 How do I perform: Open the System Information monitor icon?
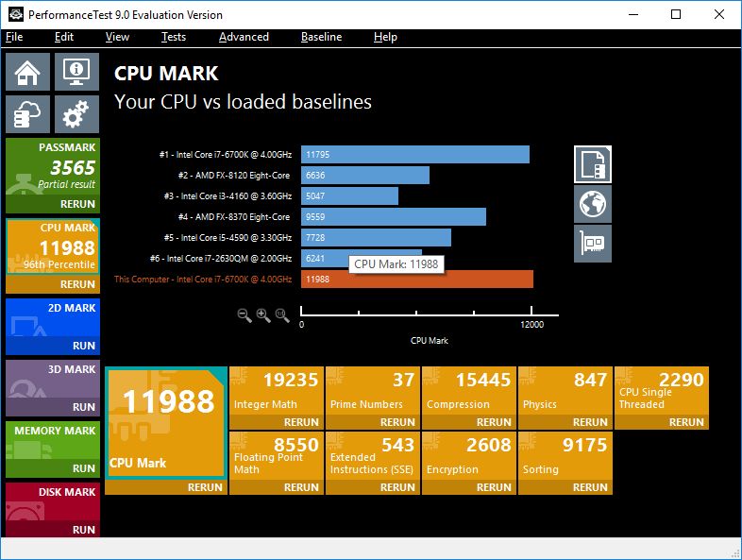pyautogui.click(x=76, y=72)
